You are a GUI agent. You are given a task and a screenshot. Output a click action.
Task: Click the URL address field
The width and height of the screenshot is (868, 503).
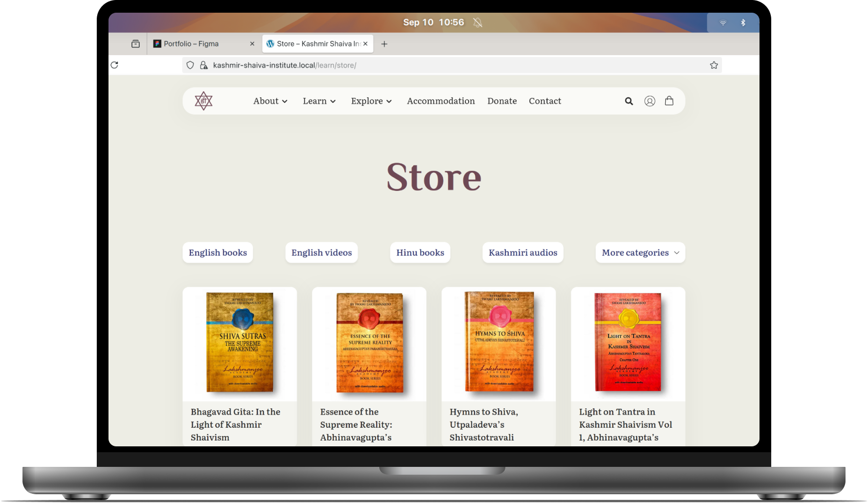tap(440, 65)
